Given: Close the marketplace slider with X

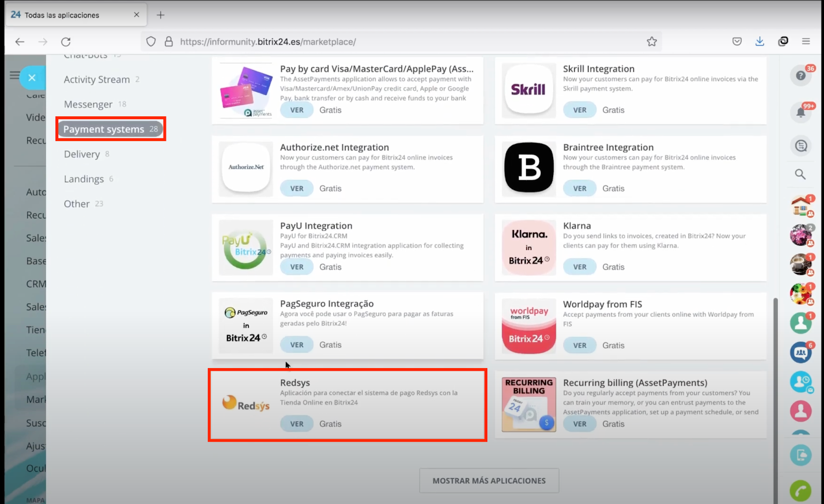Looking at the screenshot, I should point(32,78).
